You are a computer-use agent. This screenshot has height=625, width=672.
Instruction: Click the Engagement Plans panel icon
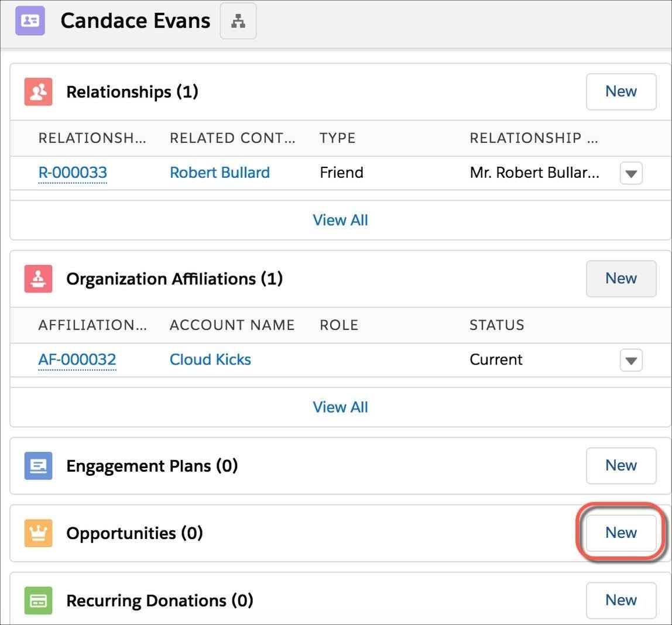coord(37,465)
